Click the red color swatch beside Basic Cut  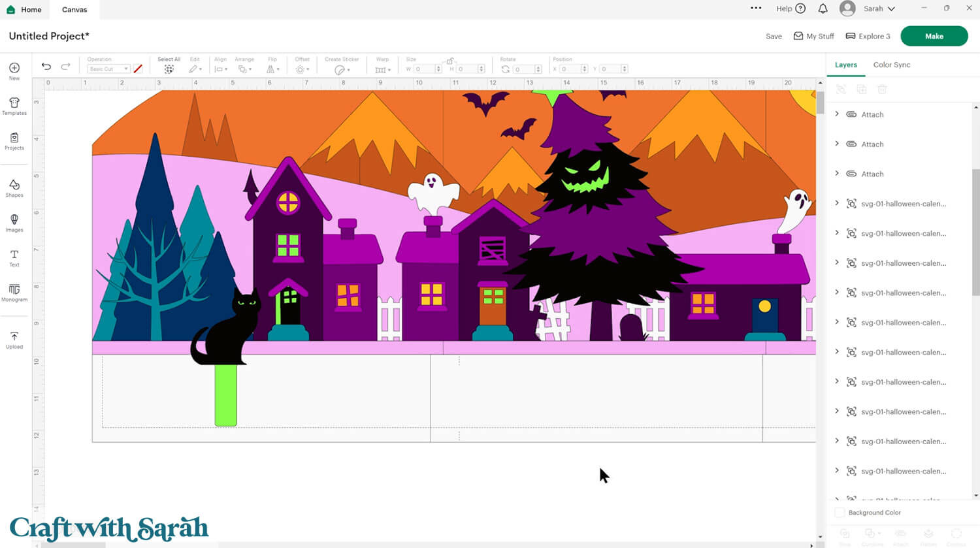point(137,68)
